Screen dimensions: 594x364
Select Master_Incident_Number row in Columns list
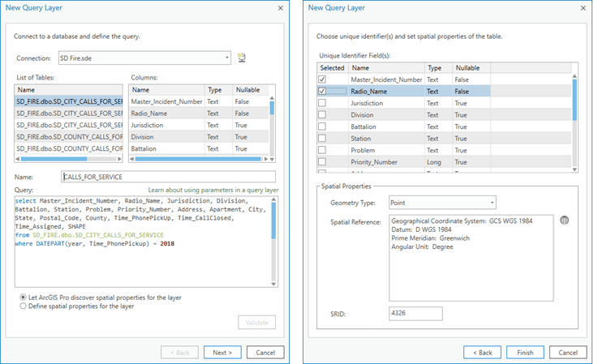(x=199, y=101)
